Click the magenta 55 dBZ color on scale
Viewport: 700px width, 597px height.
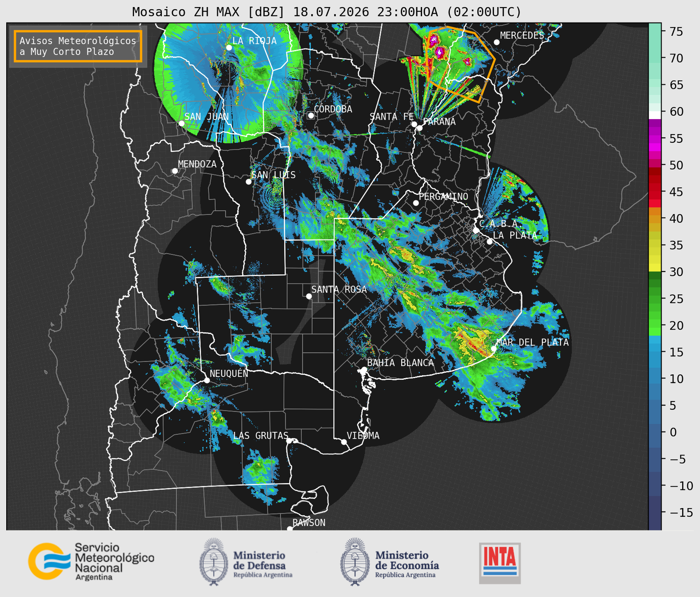655,139
